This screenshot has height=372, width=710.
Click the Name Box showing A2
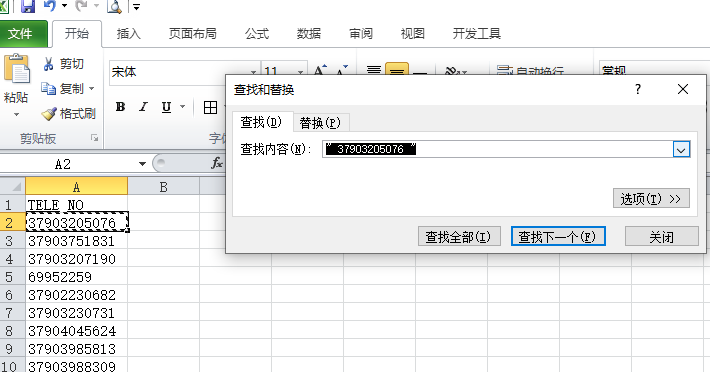coord(63,164)
